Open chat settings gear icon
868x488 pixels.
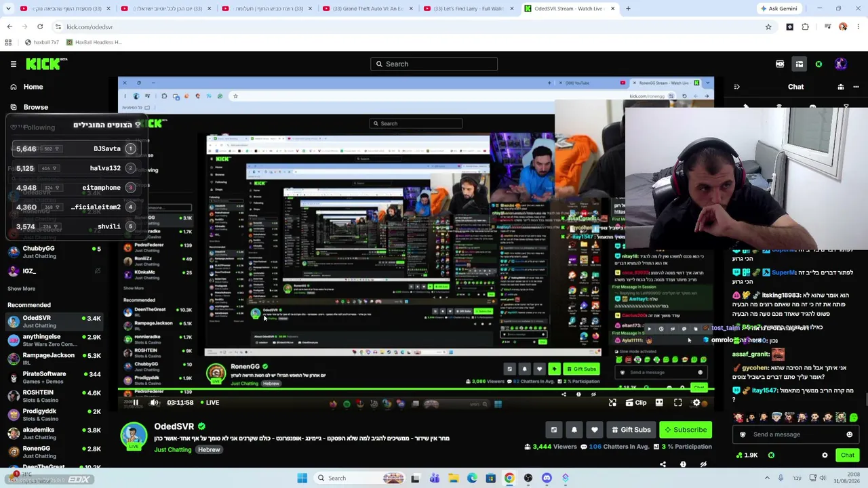coord(825,455)
